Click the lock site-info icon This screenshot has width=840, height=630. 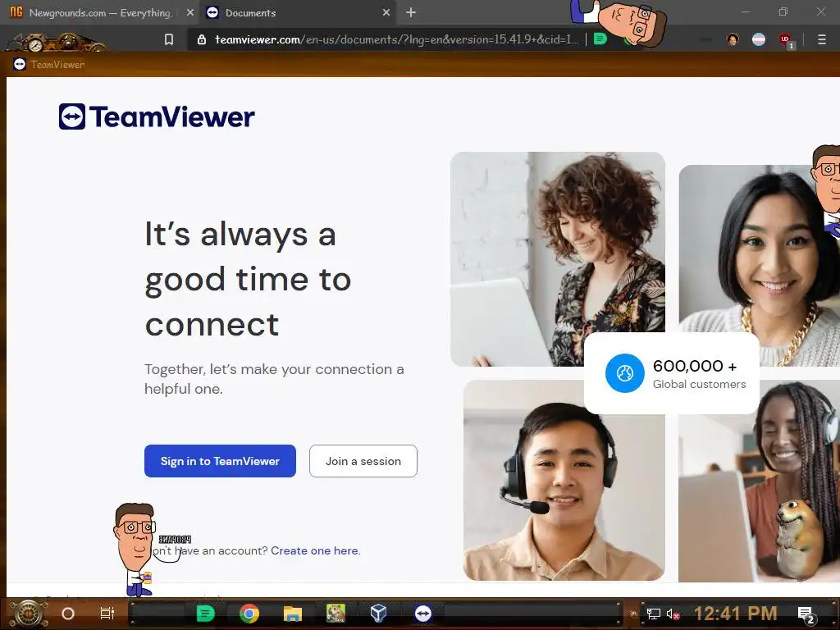click(x=202, y=39)
